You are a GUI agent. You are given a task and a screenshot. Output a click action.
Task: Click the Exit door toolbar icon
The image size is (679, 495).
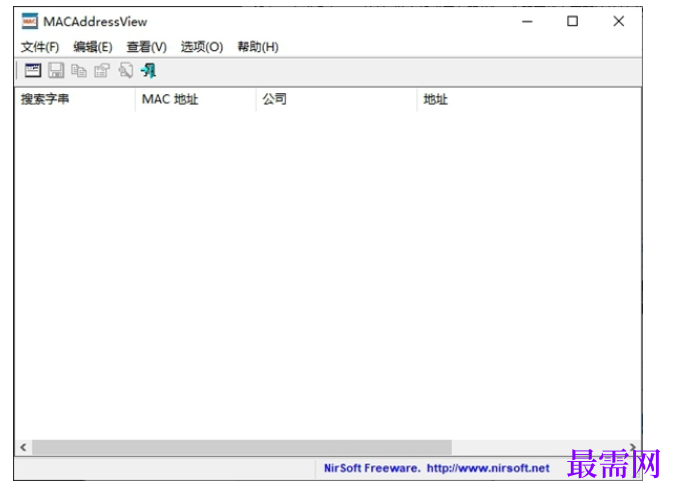(x=149, y=70)
